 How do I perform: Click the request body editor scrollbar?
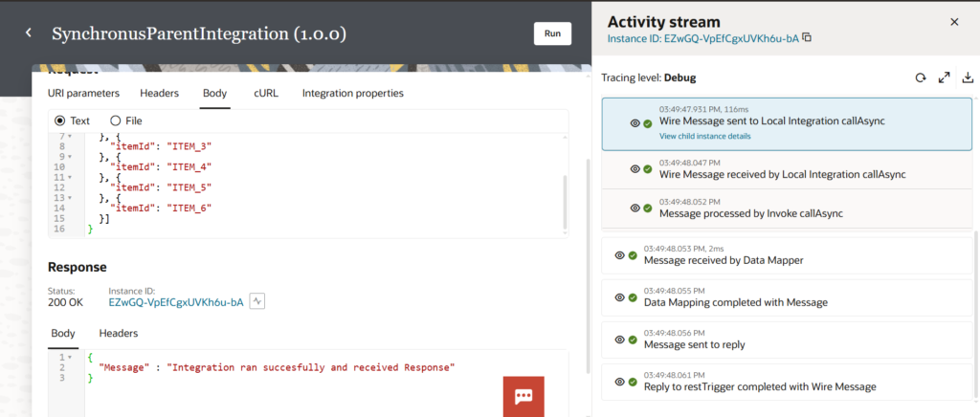pyautogui.click(x=564, y=201)
